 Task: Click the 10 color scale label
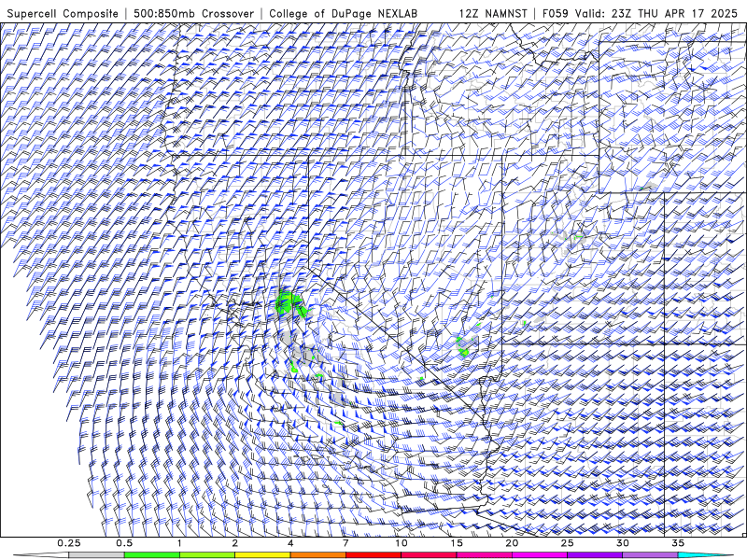point(402,543)
